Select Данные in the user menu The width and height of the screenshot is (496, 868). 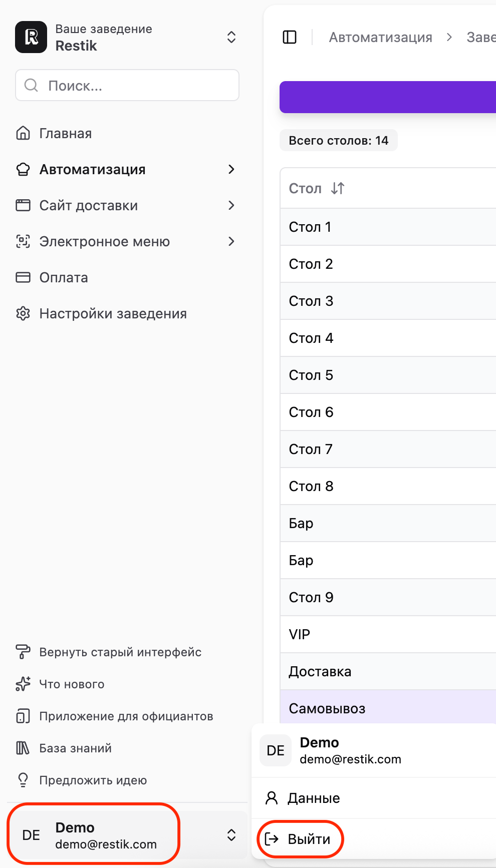[314, 798]
